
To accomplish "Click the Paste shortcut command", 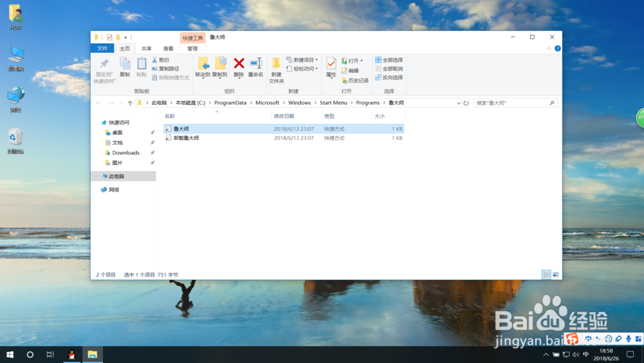I will (x=171, y=77).
